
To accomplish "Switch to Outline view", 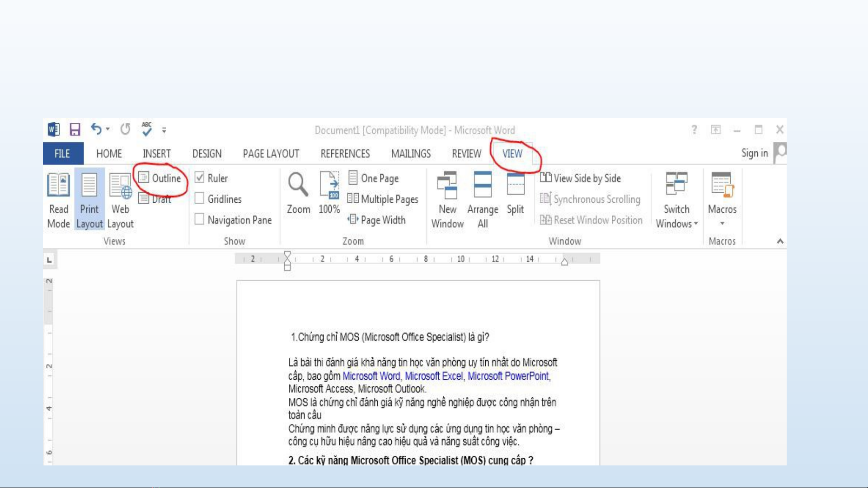I will [160, 178].
